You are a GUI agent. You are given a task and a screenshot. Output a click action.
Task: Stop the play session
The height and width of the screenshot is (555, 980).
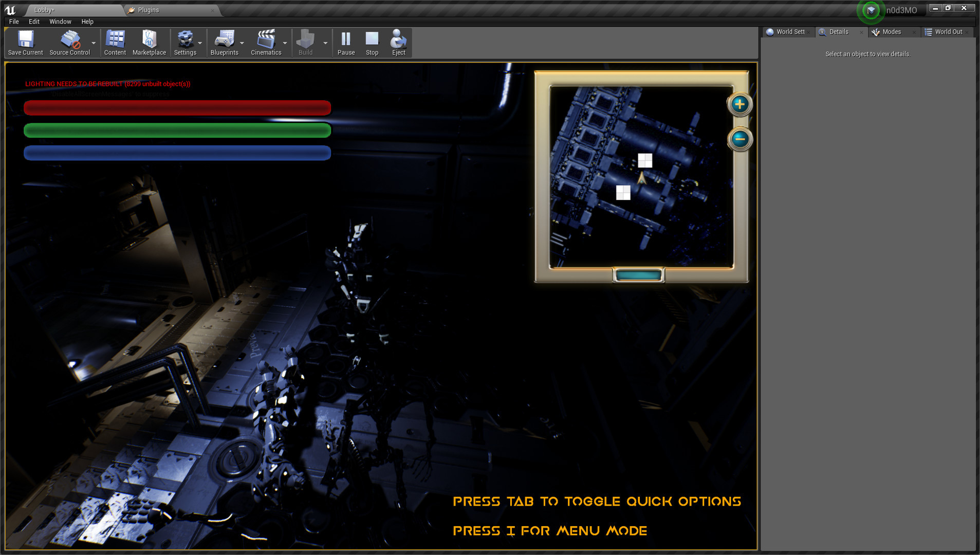[x=372, y=42]
